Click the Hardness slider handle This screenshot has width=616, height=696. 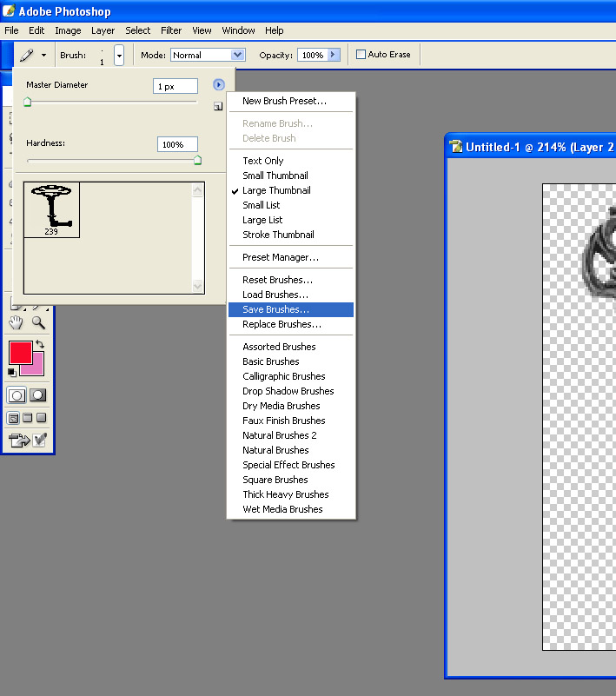[197, 160]
